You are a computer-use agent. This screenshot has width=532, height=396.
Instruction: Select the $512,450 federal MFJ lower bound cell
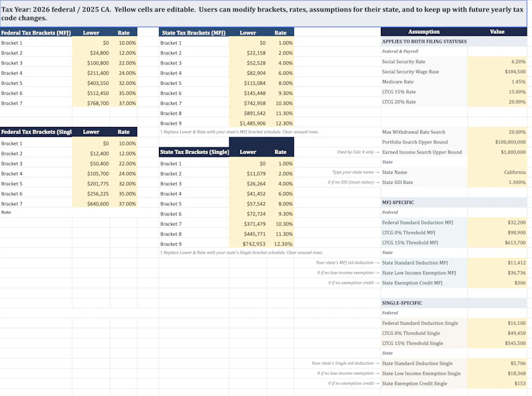(91, 93)
